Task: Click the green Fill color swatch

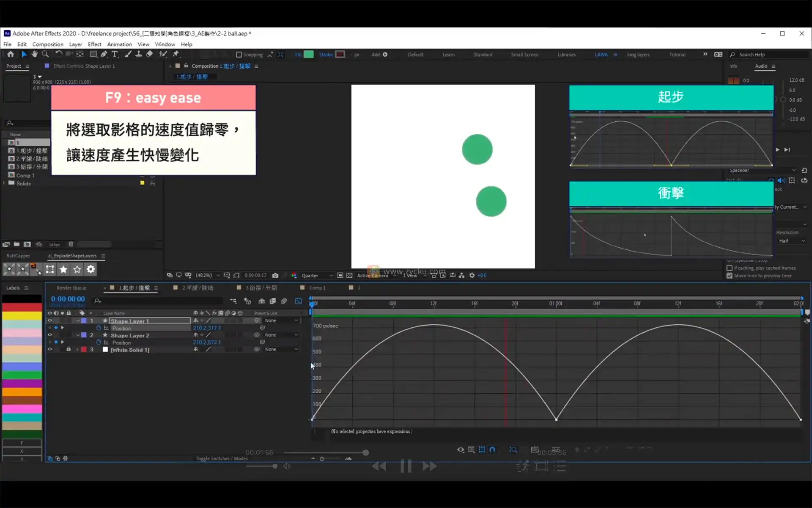Action: pos(309,54)
